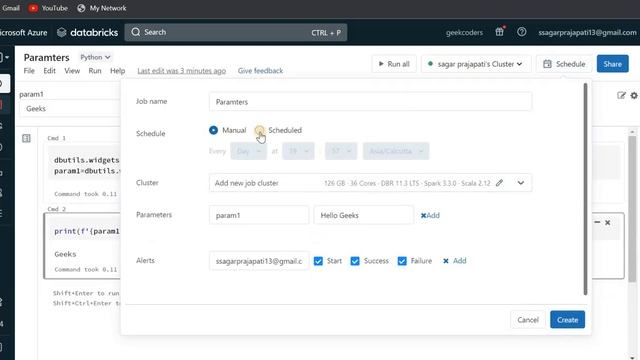The width and height of the screenshot is (640, 360).
Task: Toggle the table of contents icon beside Cmd 1
Action: [26, 138]
